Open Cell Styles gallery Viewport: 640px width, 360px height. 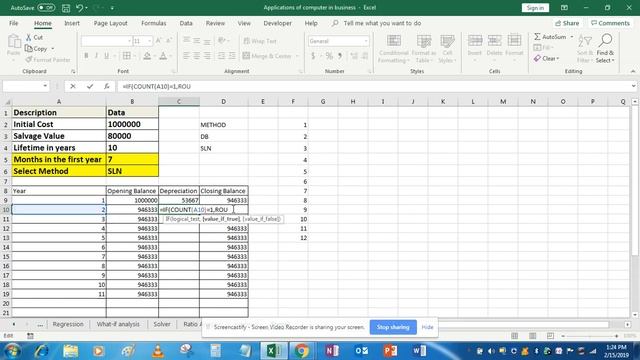point(447,49)
